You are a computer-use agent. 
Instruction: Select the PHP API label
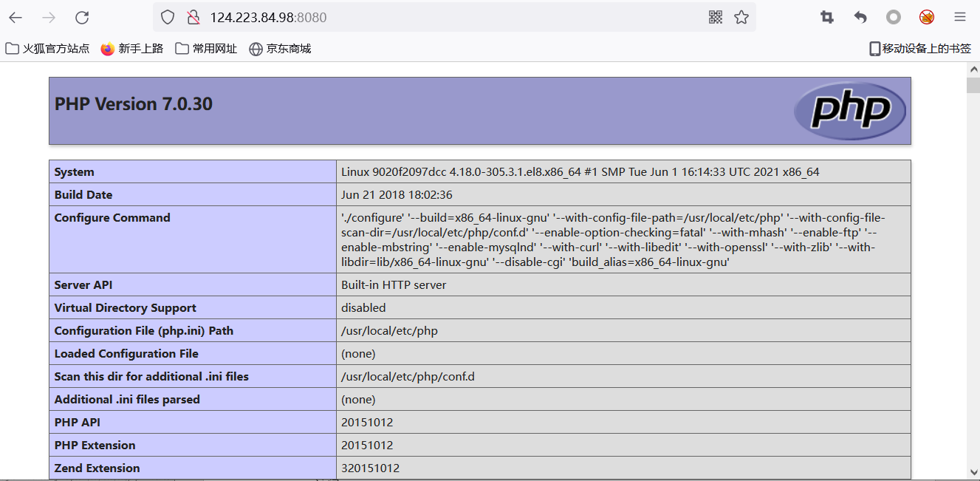click(x=78, y=423)
